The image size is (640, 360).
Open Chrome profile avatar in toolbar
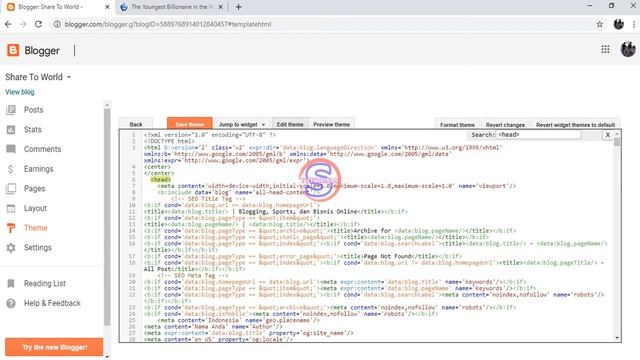(618, 24)
